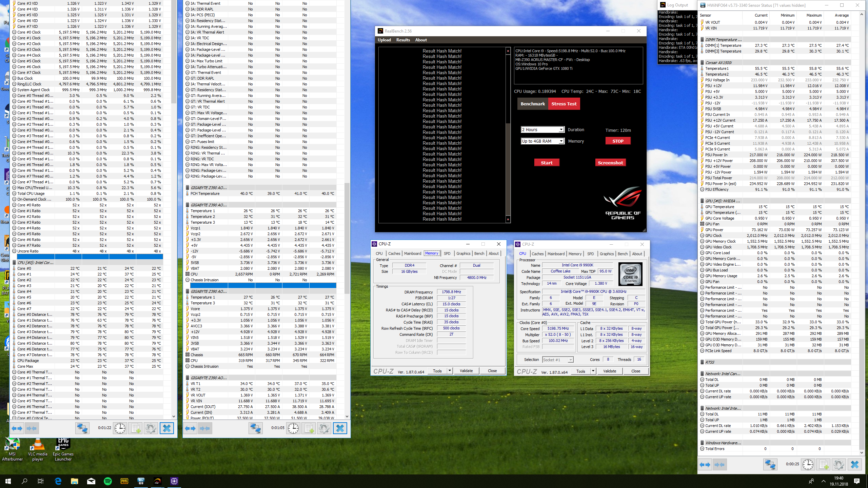Start logging icon in window timed 0:01:05
The image size is (868, 488).
309,428
